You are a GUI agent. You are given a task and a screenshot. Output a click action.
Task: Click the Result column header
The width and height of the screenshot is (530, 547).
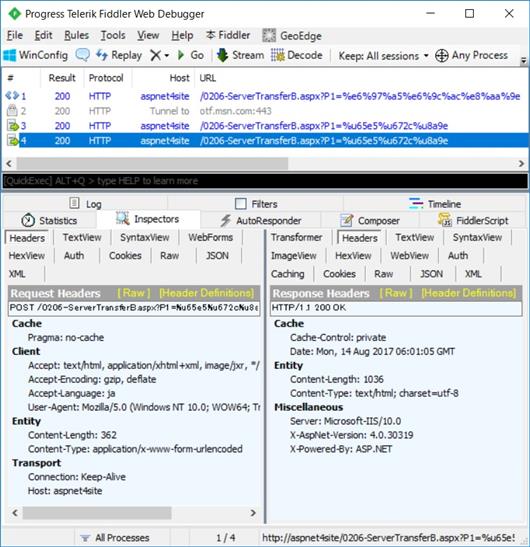tap(62, 78)
